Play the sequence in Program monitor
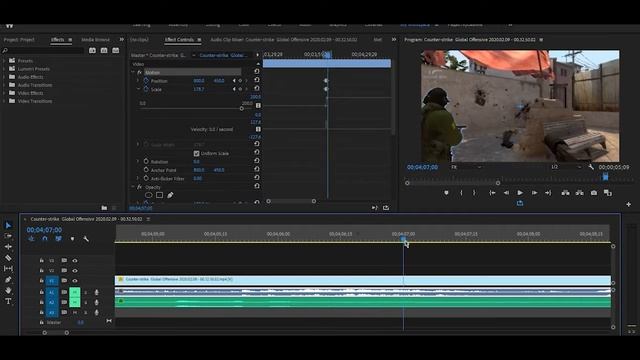 (520, 193)
